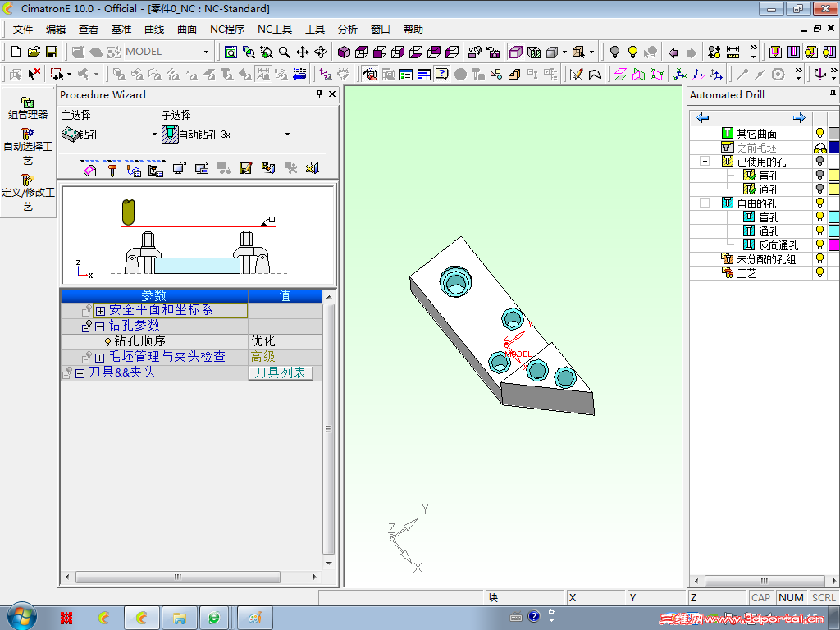Click the help question balloon icon
840x630 pixels.
(441, 74)
